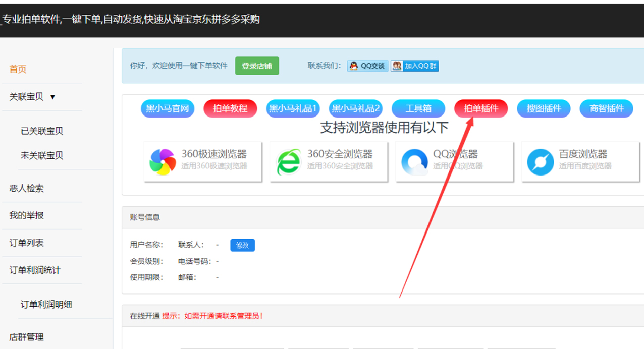This screenshot has width=644, height=349.
Task: Click the 登录店铺 green button
Action: coord(257,66)
